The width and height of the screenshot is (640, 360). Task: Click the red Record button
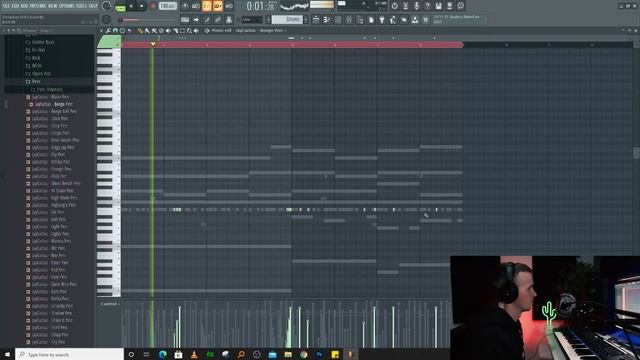(153, 6)
